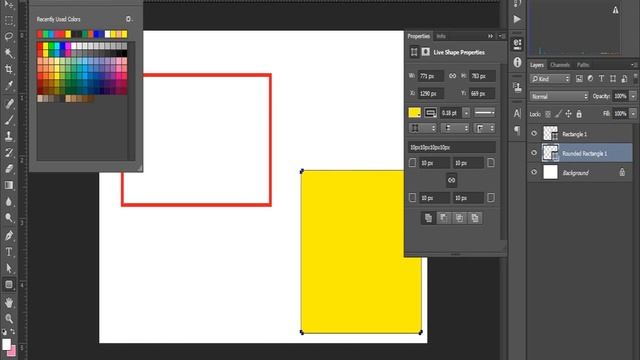The height and width of the screenshot is (360, 640).
Task: Select the Rectangular Marquee tool
Action: coord(9,20)
